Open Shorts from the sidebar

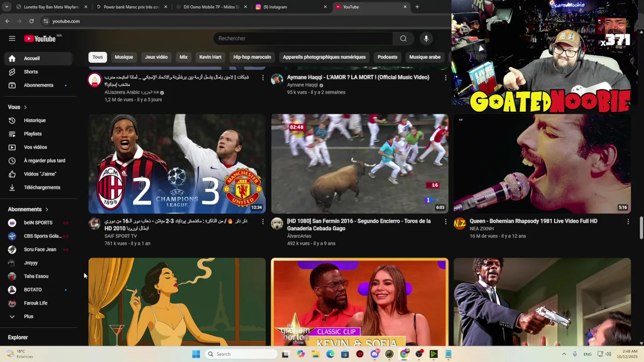[x=38, y=72]
